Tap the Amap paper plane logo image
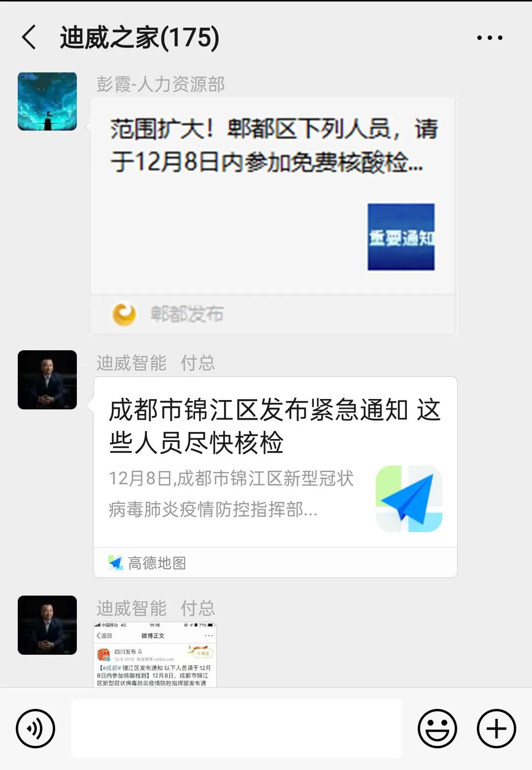This screenshot has height=770, width=532. tap(409, 499)
